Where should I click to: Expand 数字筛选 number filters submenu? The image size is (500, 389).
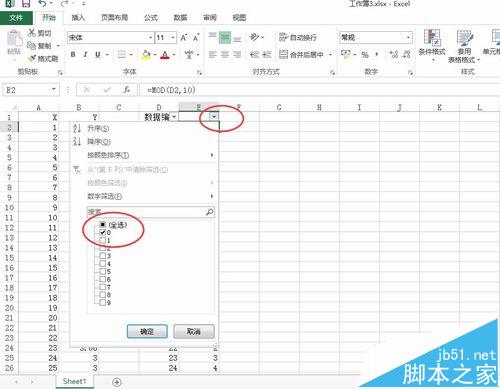(x=212, y=196)
